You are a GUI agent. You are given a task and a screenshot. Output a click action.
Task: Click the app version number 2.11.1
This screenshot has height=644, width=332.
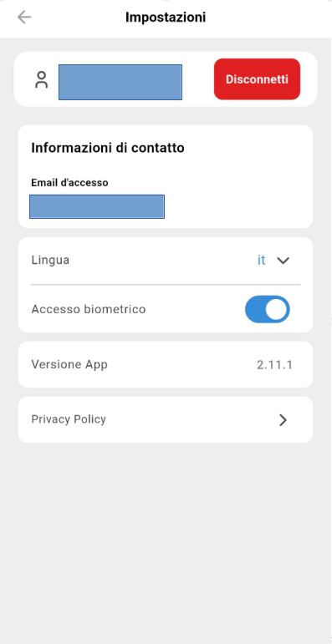click(274, 365)
